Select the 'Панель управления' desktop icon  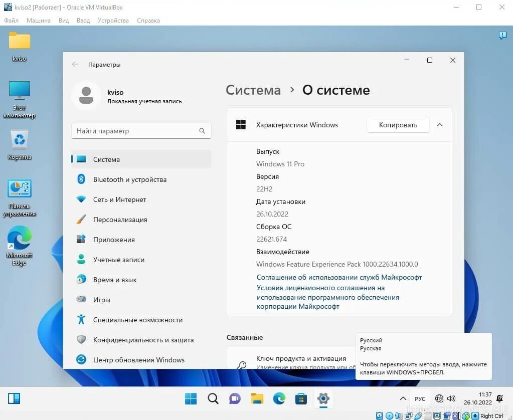click(19, 197)
